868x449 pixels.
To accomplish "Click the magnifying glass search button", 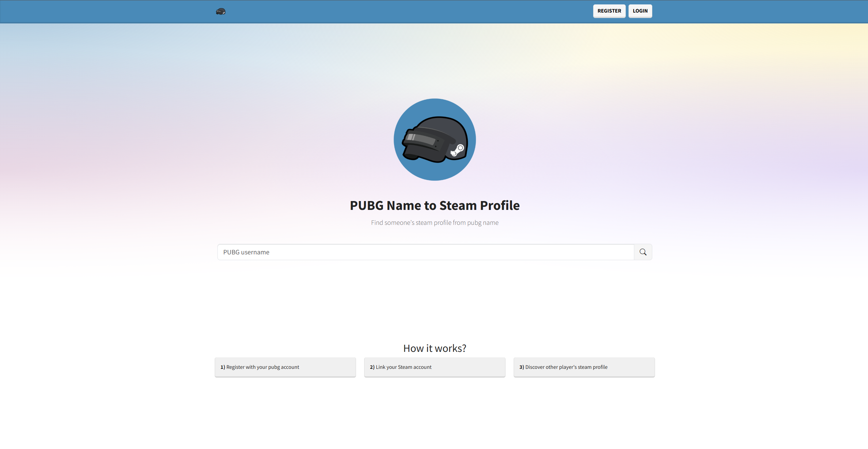I will (x=643, y=252).
